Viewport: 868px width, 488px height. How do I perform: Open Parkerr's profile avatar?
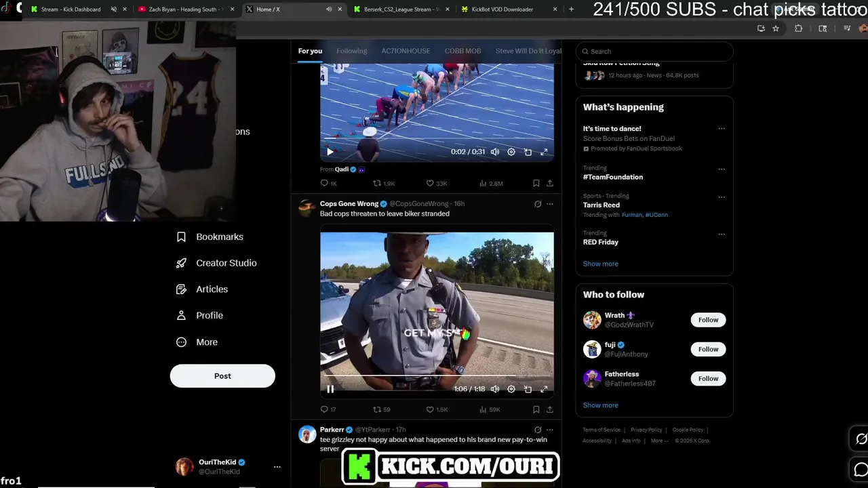click(307, 434)
